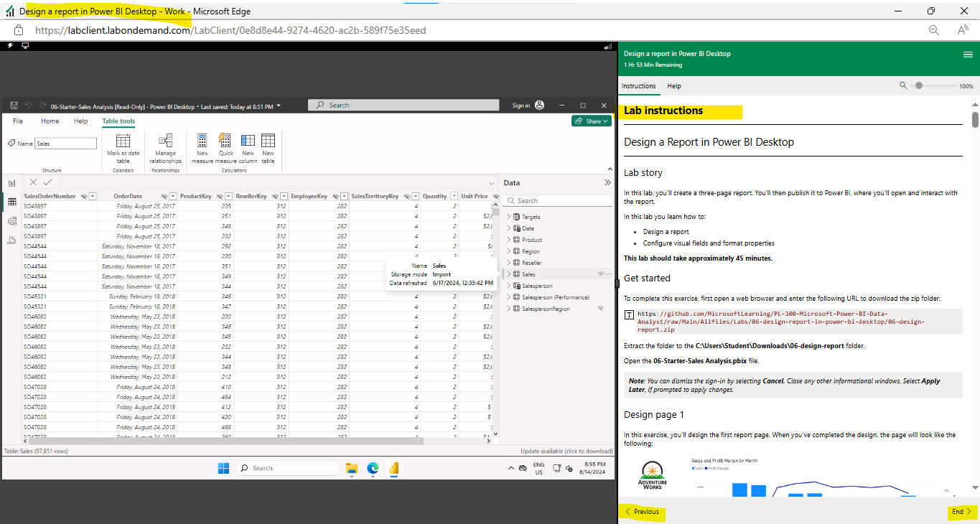Click the Power BI title bar Search box
The image size is (980, 524).
[403, 105]
